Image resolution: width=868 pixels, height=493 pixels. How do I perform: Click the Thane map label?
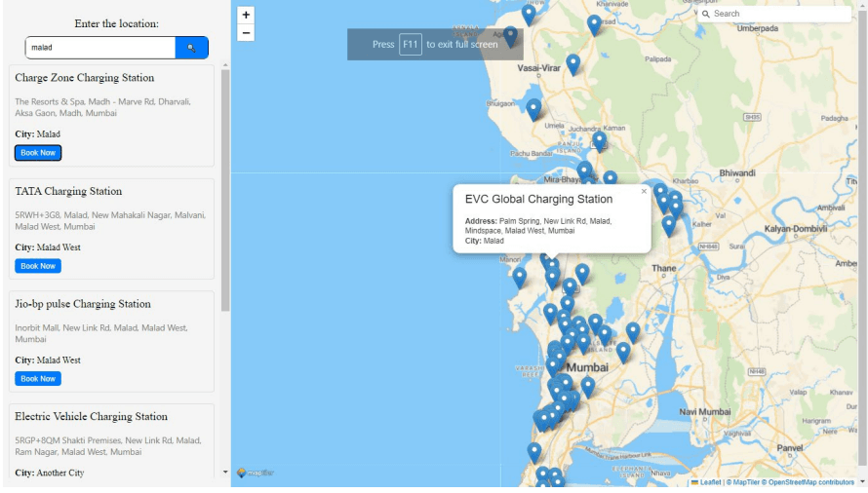(x=664, y=268)
